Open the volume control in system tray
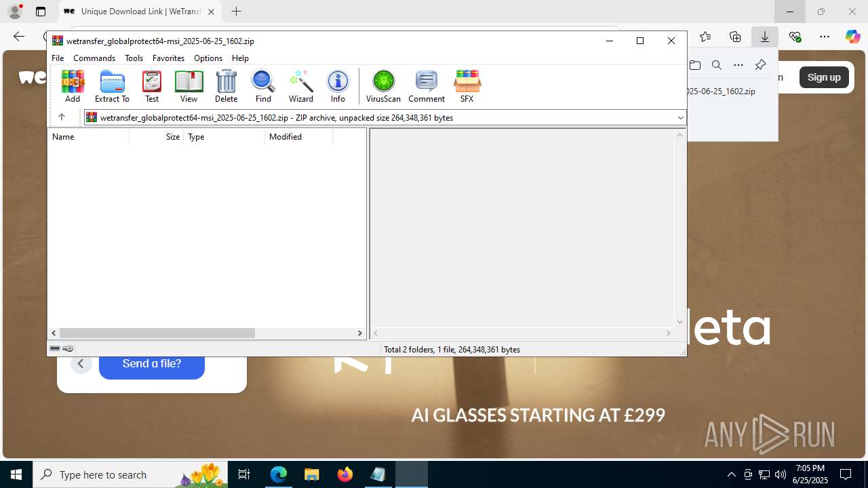868x488 pixels. (x=781, y=474)
